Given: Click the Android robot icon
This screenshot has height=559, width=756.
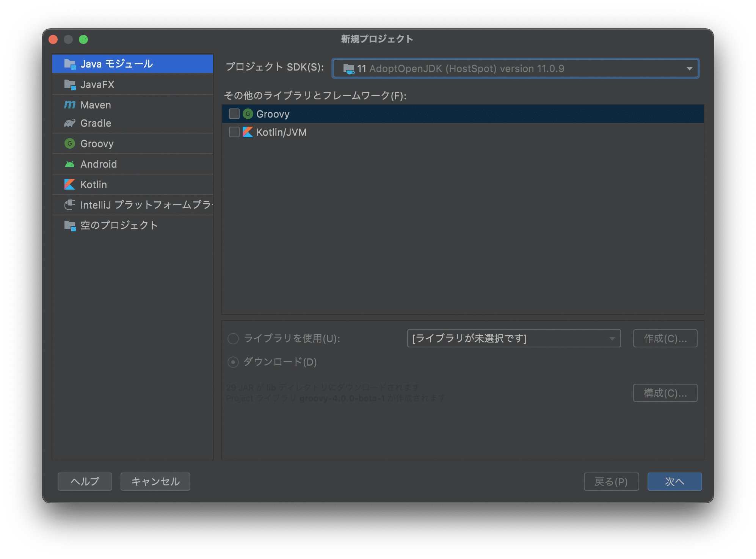Looking at the screenshot, I should pos(70,164).
